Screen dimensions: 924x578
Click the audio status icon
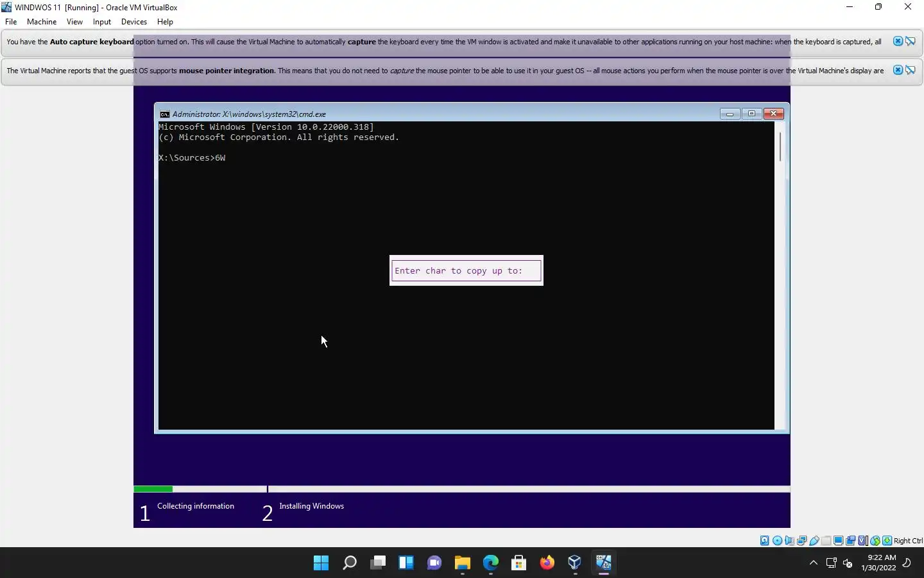click(789, 541)
